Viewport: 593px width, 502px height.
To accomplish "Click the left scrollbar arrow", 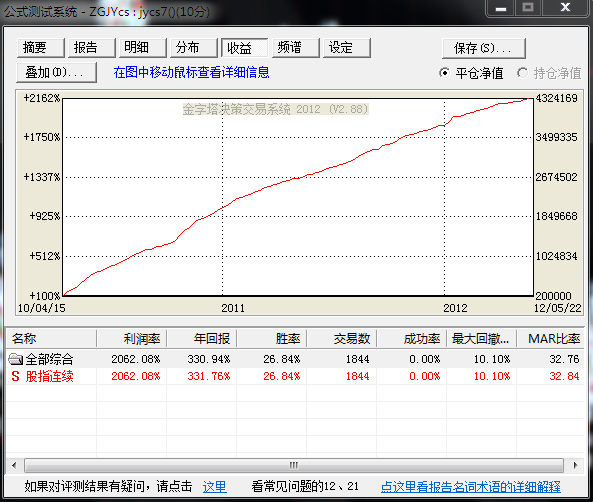I will click(x=14, y=465).
